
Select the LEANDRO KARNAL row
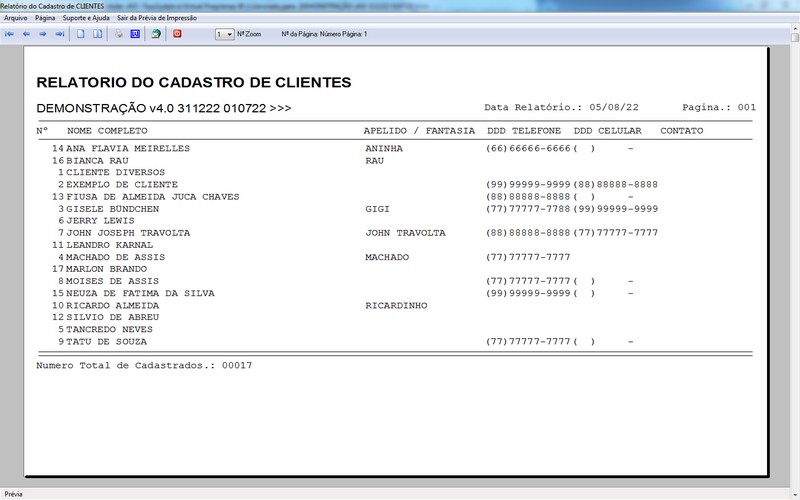[x=110, y=245]
